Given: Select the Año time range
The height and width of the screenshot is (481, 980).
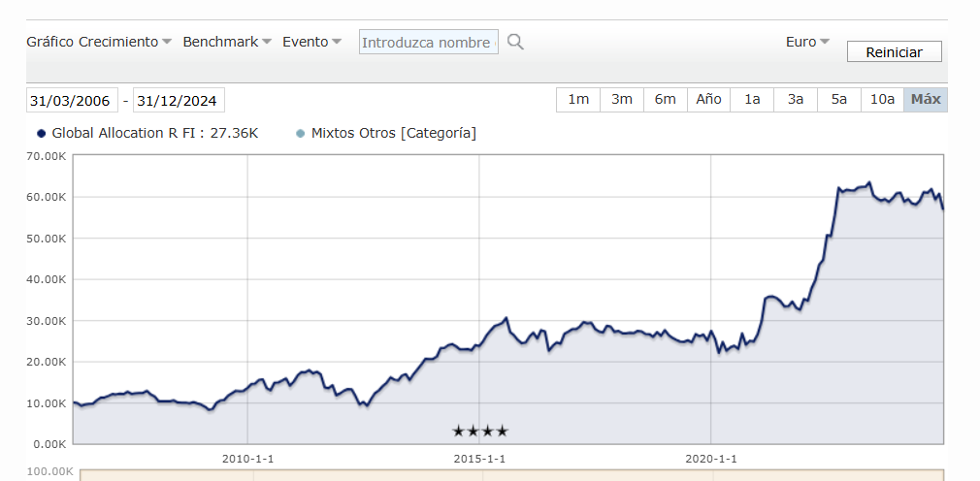Looking at the screenshot, I should tap(708, 99).
